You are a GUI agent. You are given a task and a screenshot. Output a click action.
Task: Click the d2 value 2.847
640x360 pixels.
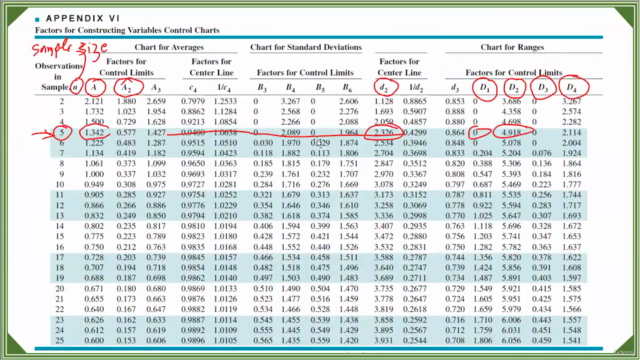pyautogui.click(x=384, y=164)
